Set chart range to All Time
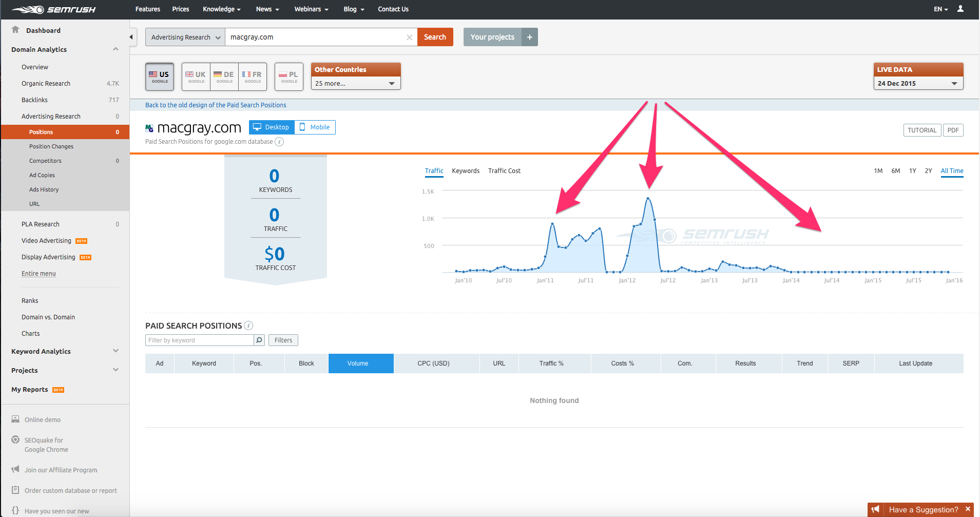This screenshot has width=980, height=517. pos(952,171)
